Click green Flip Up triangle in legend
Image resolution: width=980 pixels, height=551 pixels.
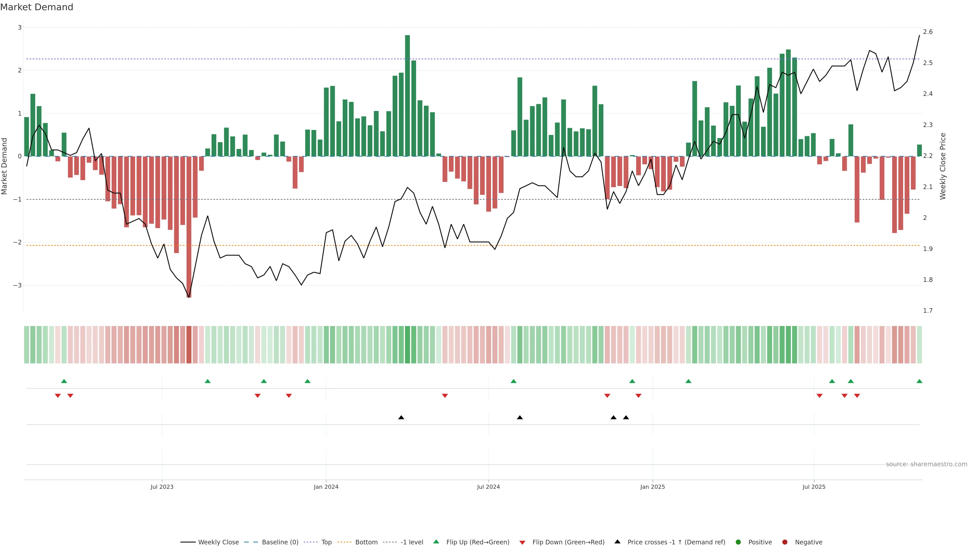pos(436,542)
